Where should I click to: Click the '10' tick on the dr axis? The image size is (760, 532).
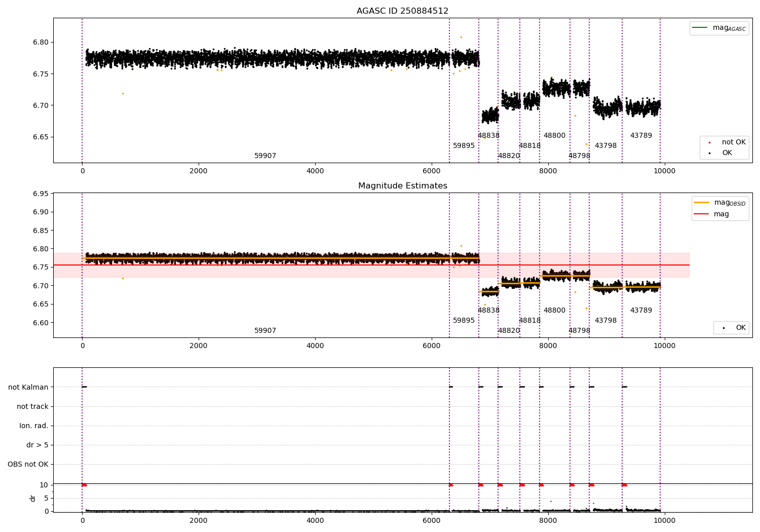click(x=44, y=485)
